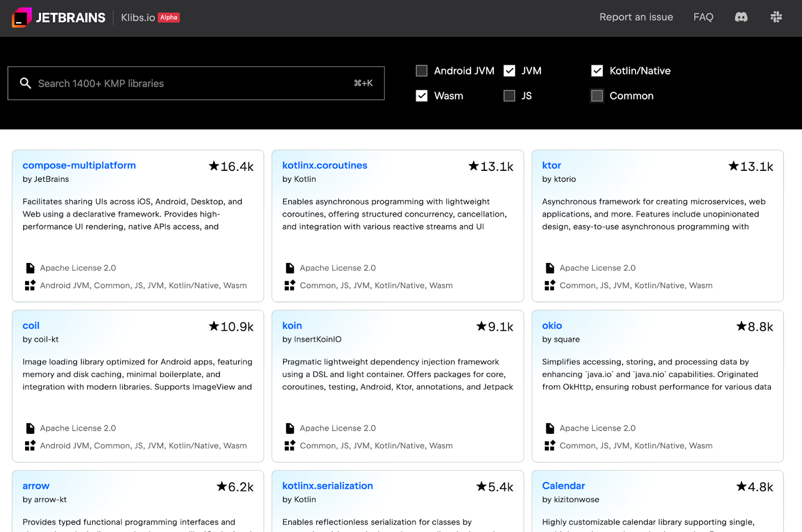Open the koin library page
Viewport: 802px width, 532px height.
click(x=292, y=326)
